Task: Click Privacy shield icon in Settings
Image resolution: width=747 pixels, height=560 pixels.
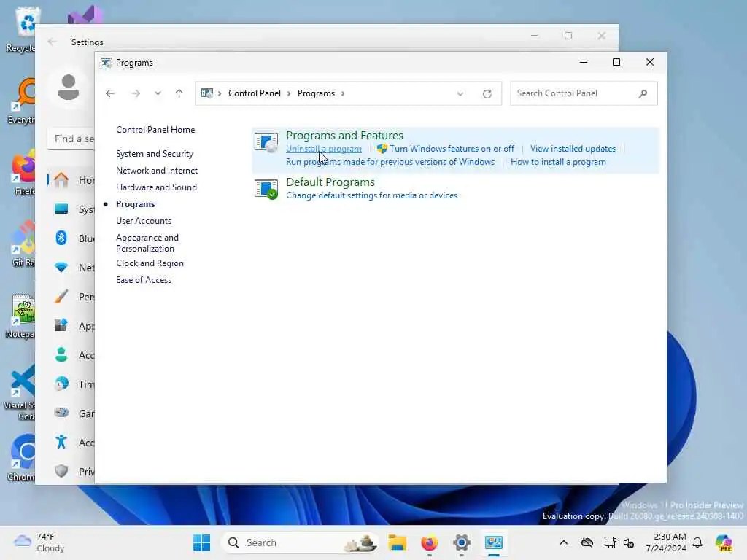Action: tap(61, 471)
